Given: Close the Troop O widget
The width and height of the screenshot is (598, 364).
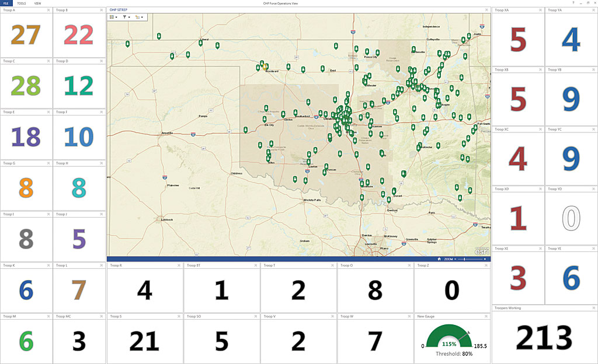Looking at the screenshot, I should (x=409, y=265).
